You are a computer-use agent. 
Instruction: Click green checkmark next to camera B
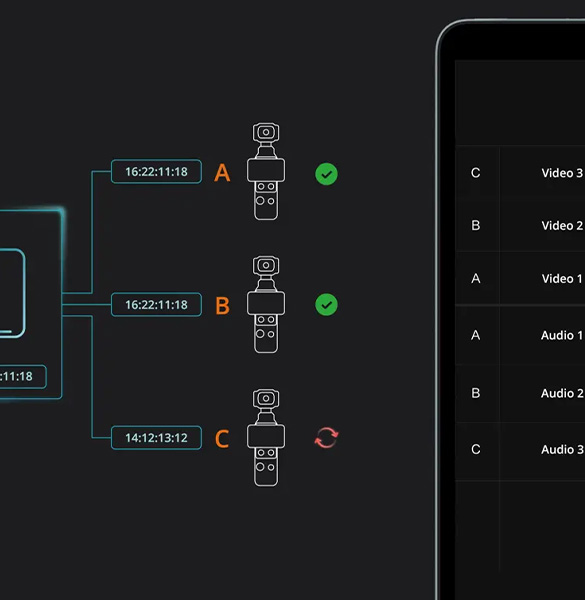pos(326,305)
